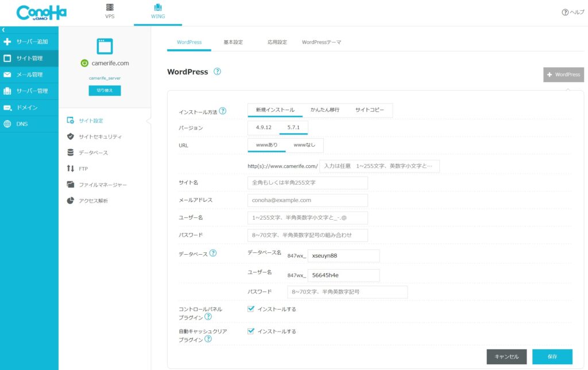The height and width of the screenshot is (370, 588).
Task: Click the + WordPress add button
Action: (x=564, y=75)
